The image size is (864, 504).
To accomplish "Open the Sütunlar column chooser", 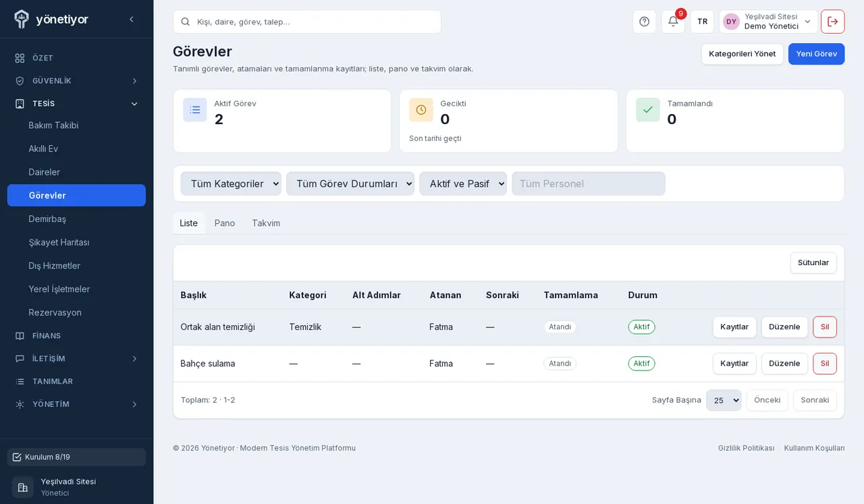I will 813,263.
